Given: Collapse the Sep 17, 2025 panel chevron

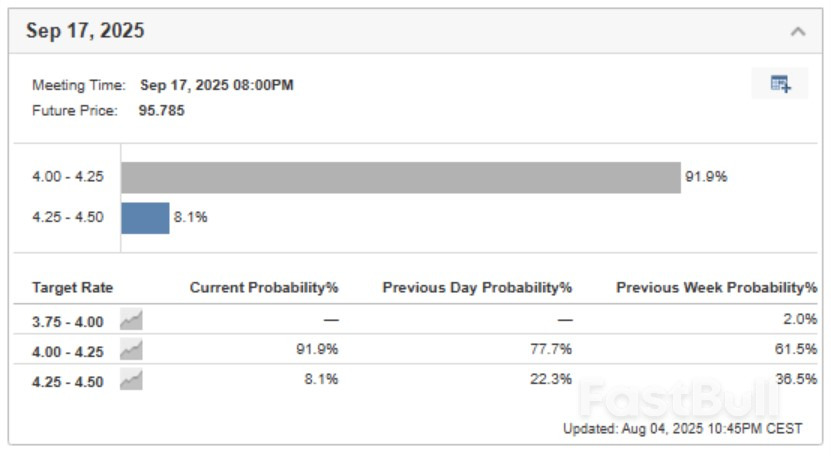Looking at the screenshot, I should [798, 31].
